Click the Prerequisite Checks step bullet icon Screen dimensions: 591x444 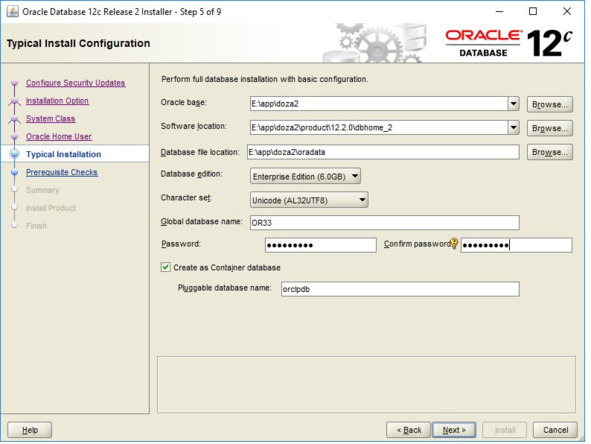tap(15, 172)
